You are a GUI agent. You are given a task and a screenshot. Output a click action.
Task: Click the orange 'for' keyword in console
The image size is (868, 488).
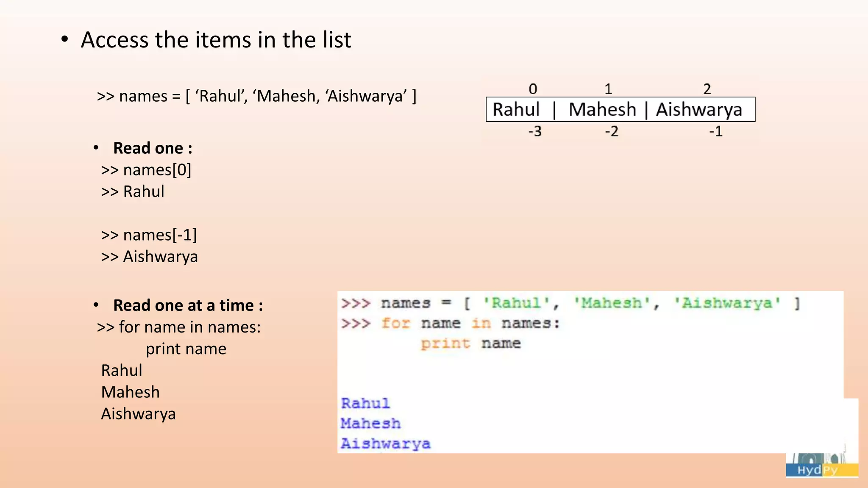(x=396, y=323)
